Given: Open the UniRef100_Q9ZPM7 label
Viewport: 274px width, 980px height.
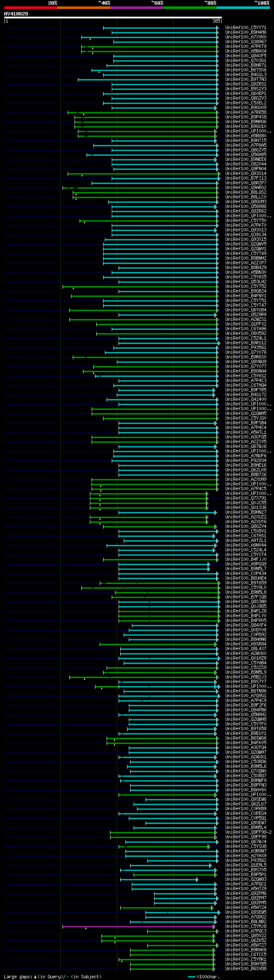Looking at the screenshot, I should point(246,898).
